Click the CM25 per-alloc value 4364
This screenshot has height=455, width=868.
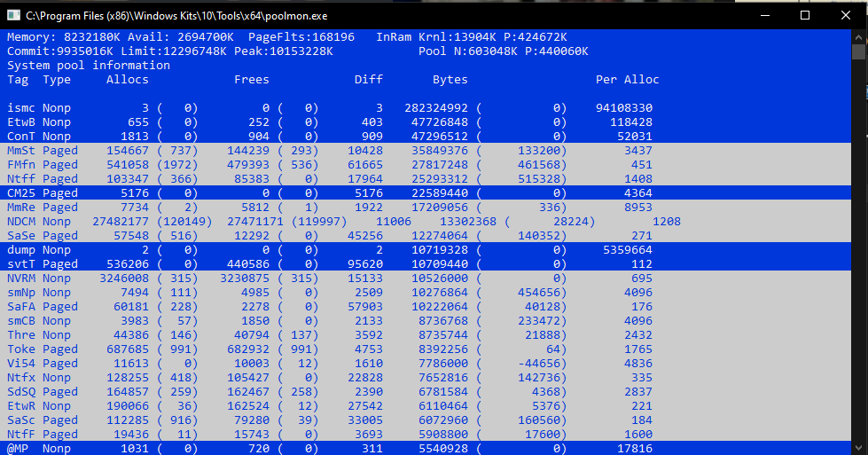[x=638, y=193]
